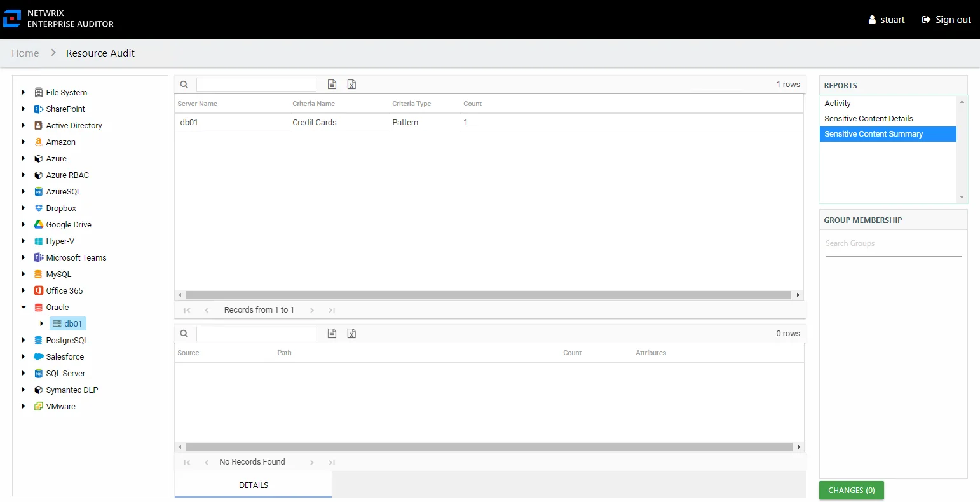
Task: Go to previous page in lower grid
Action: point(207,462)
